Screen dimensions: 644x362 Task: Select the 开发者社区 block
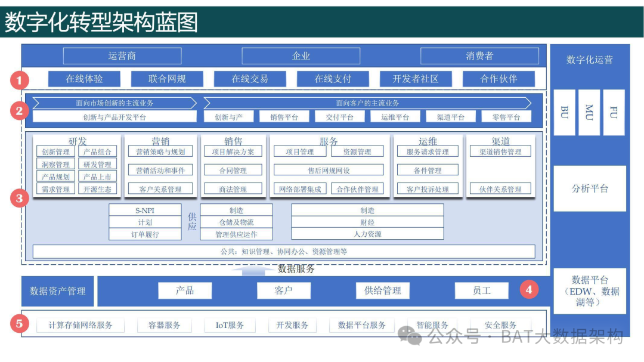click(416, 79)
